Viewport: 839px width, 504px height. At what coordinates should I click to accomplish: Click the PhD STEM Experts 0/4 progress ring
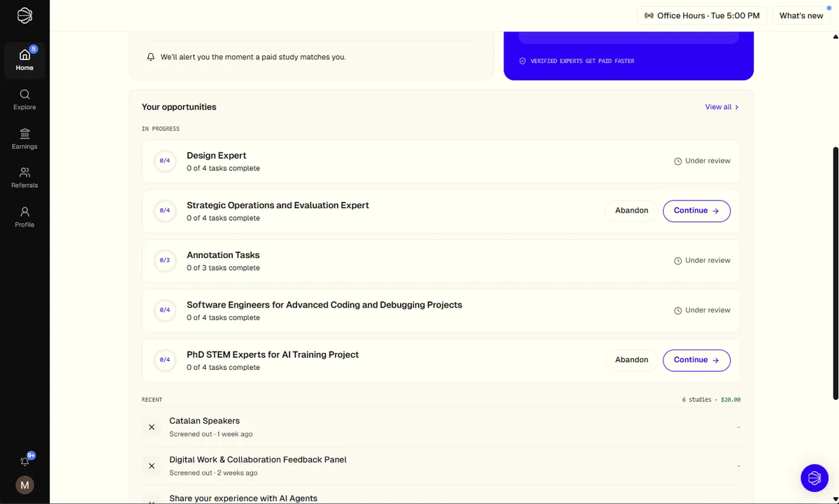[165, 360]
